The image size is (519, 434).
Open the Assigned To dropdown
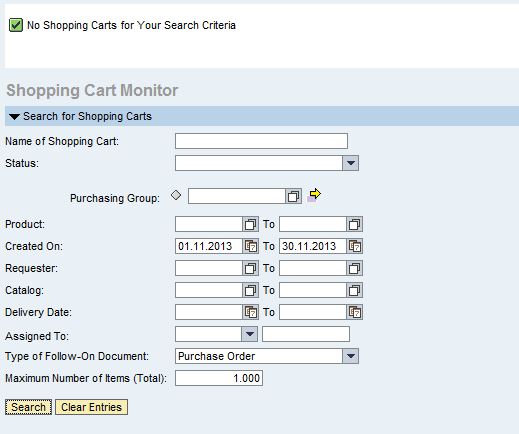tap(250, 334)
